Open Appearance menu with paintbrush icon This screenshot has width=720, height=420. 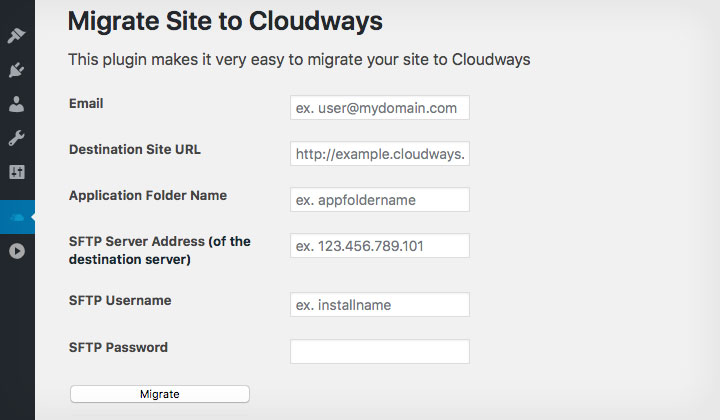click(x=17, y=35)
